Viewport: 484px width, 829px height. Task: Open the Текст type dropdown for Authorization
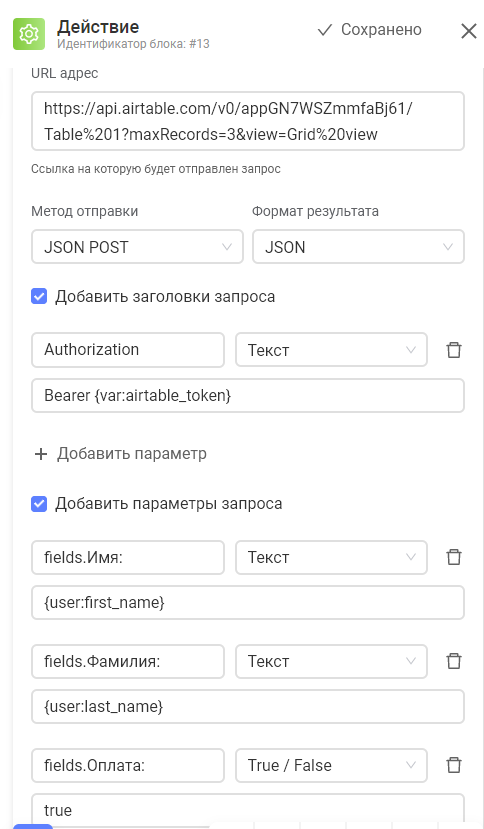click(x=331, y=349)
